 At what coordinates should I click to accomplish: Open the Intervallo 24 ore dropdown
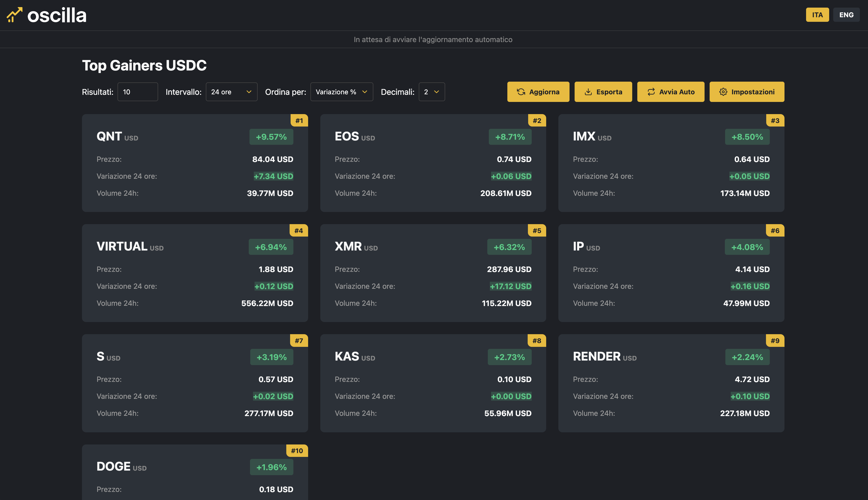(x=231, y=92)
